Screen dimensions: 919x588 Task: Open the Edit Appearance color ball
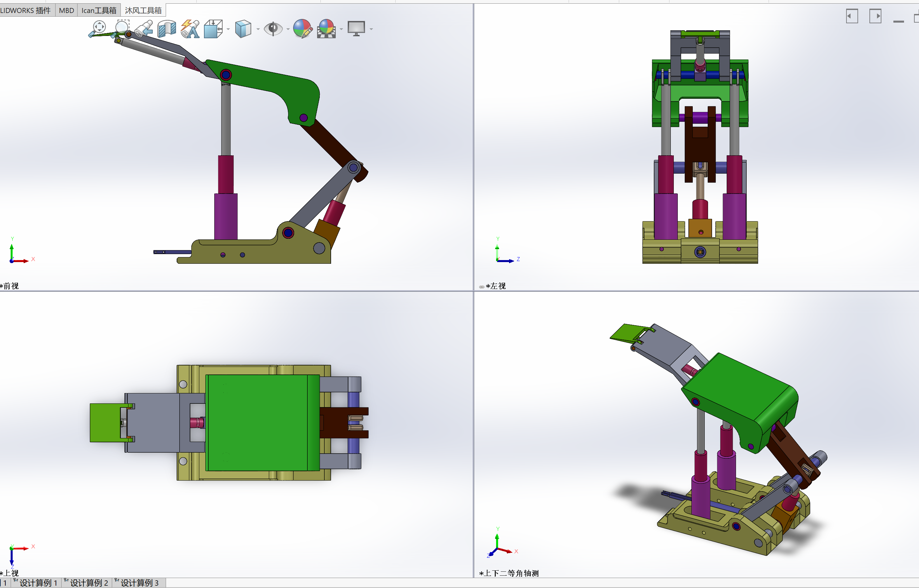(x=302, y=29)
